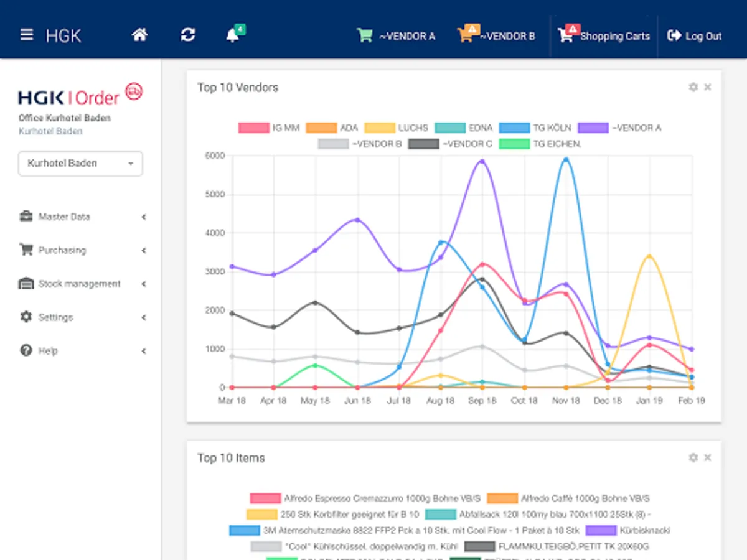
Task: Go to the home icon
Action: [139, 35]
